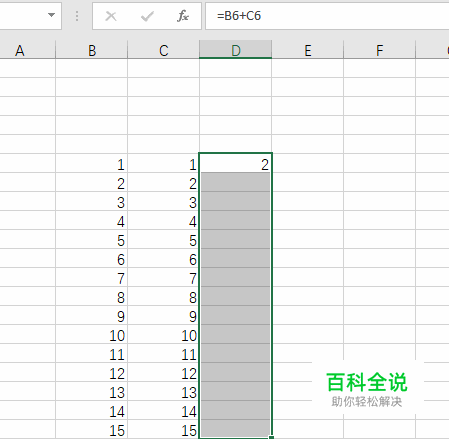
Task: Select the column B header
Action: [92, 50]
